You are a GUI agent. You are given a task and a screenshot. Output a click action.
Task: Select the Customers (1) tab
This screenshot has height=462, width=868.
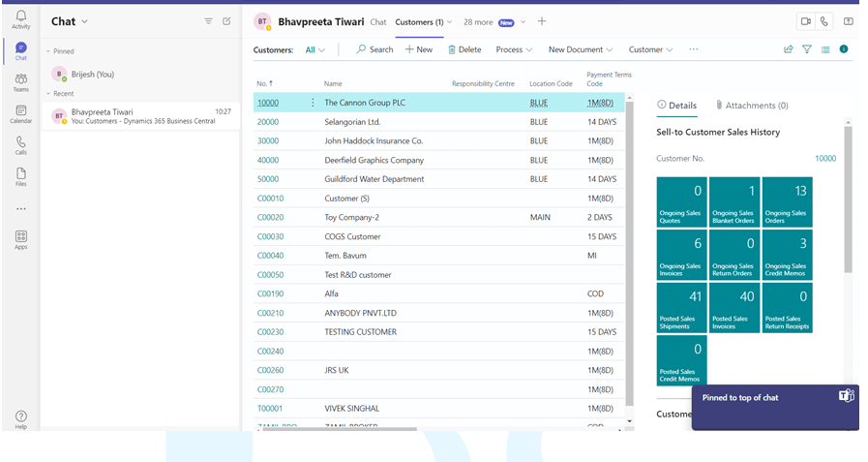419,22
